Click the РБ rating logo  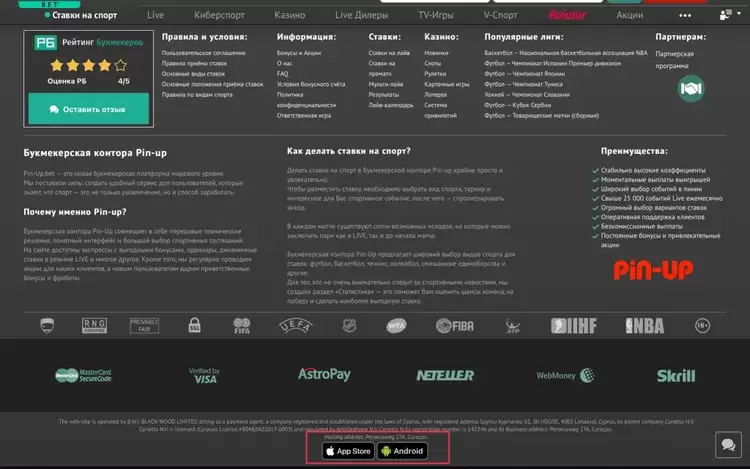pos(45,43)
